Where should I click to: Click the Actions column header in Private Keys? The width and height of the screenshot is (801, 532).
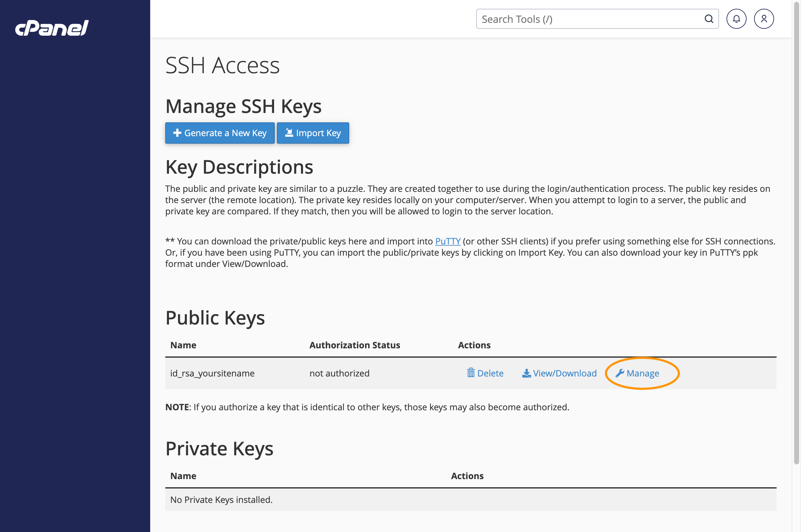[x=467, y=476]
